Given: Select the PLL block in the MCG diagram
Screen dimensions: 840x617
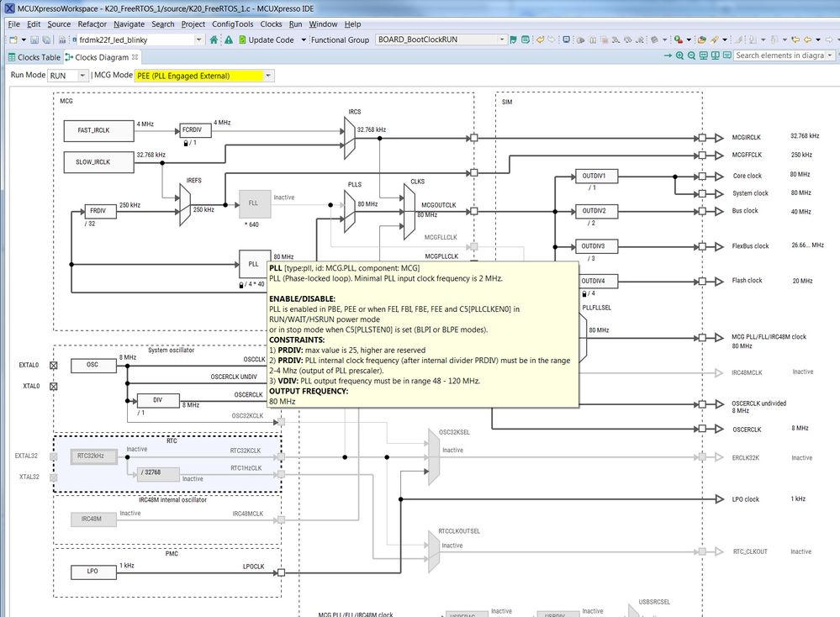Looking at the screenshot, I should pos(254,264).
